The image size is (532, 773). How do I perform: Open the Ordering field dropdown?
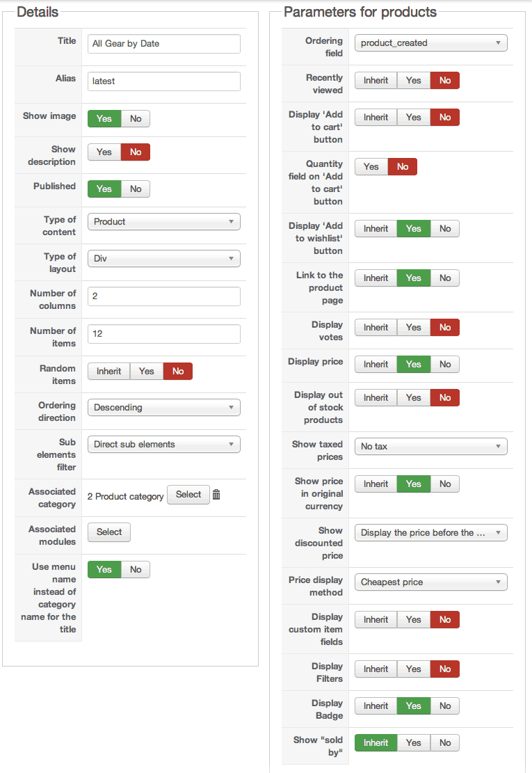pyautogui.click(x=430, y=43)
